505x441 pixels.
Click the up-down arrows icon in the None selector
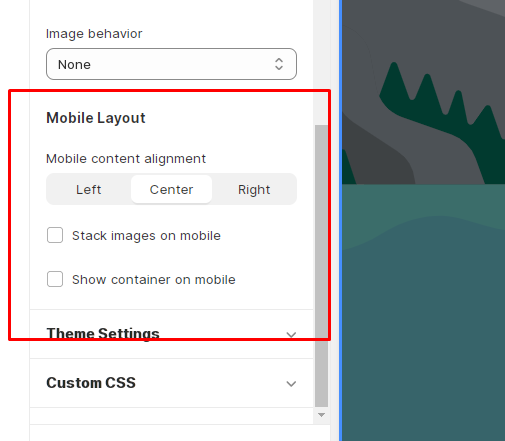pos(279,64)
